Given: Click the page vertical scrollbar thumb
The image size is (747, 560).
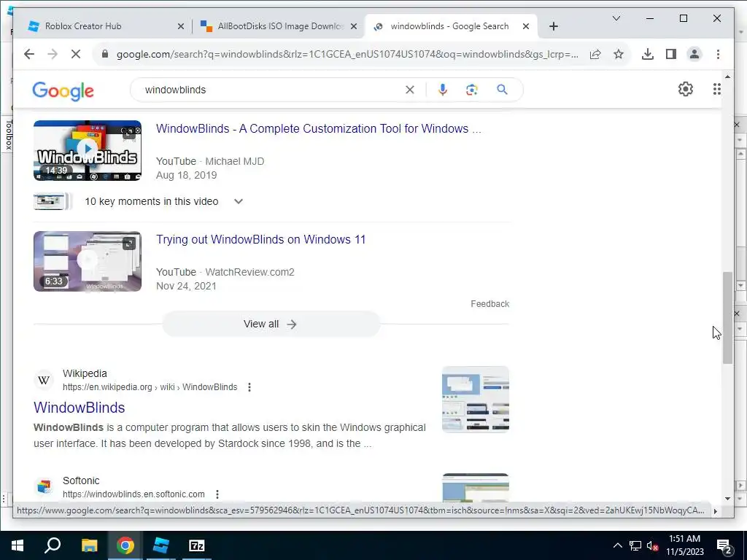Looking at the screenshot, I should pos(727,318).
